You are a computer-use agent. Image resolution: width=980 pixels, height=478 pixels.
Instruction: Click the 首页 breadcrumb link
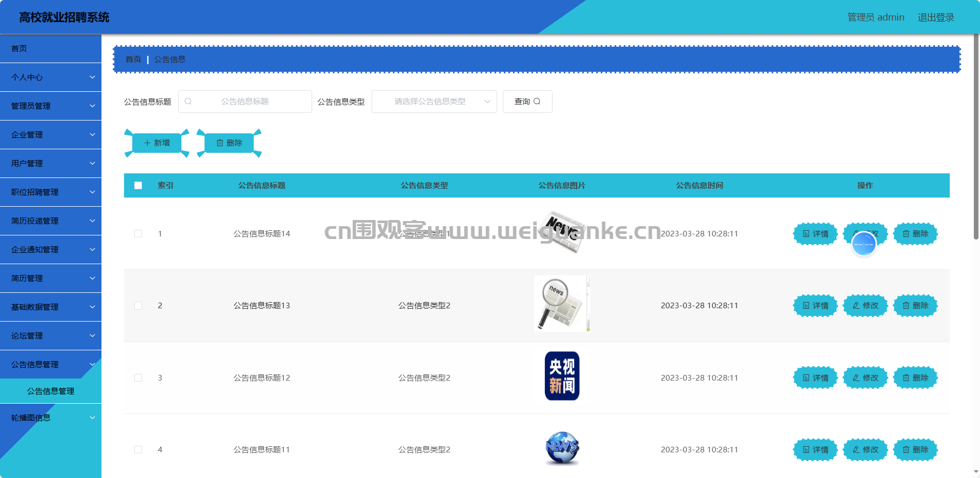click(x=133, y=59)
